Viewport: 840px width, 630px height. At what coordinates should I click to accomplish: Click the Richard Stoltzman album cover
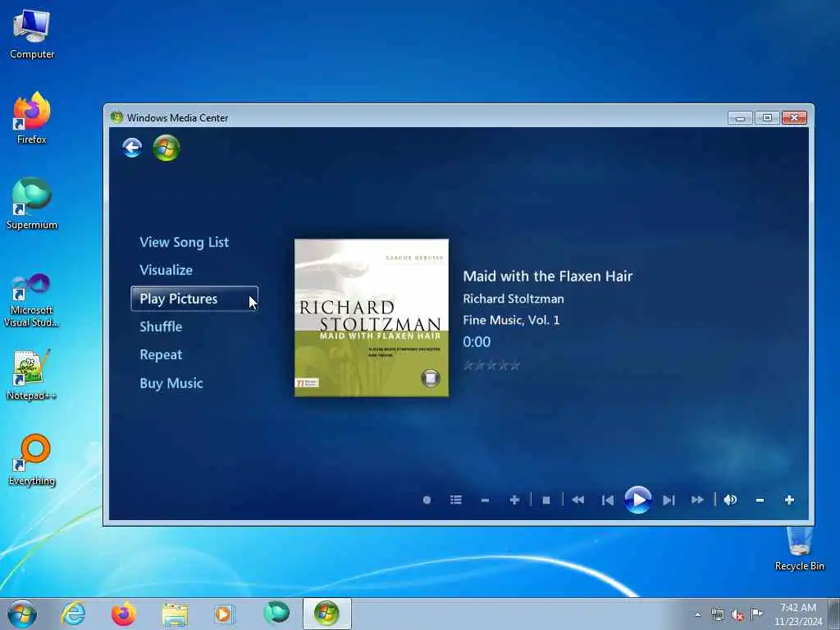(x=372, y=317)
